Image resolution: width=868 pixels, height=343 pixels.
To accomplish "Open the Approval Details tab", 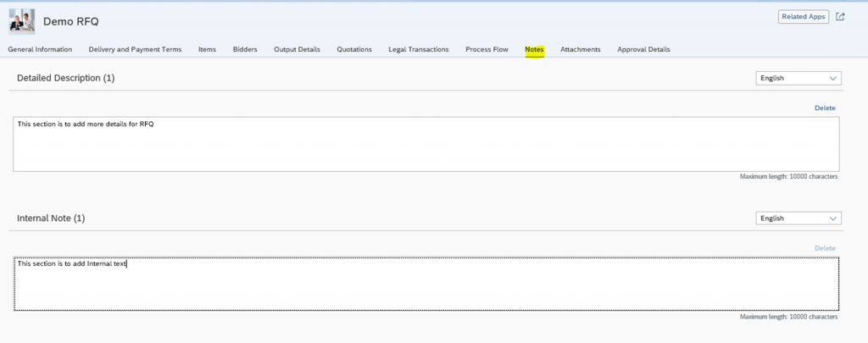I will pyautogui.click(x=643, y=49).
